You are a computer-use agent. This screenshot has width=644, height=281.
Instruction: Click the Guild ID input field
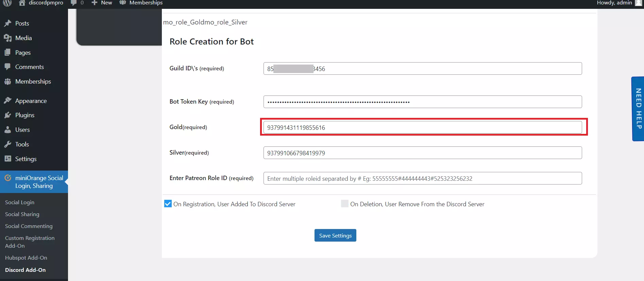point(423,69)
